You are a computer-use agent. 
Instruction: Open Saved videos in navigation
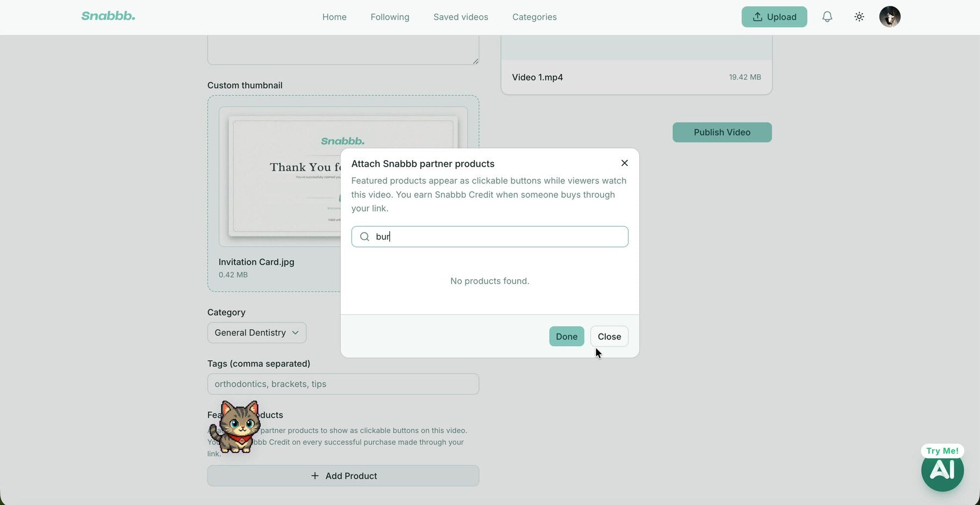click(x=461, y=17)
